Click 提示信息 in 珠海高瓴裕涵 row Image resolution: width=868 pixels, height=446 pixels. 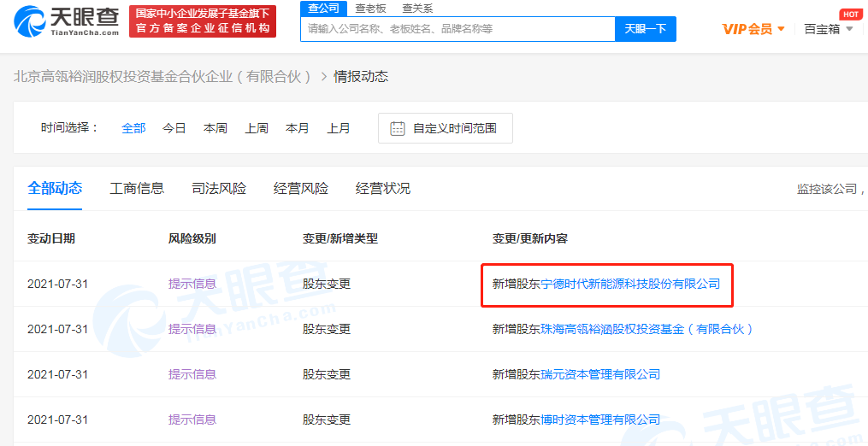tap(192, 329)
